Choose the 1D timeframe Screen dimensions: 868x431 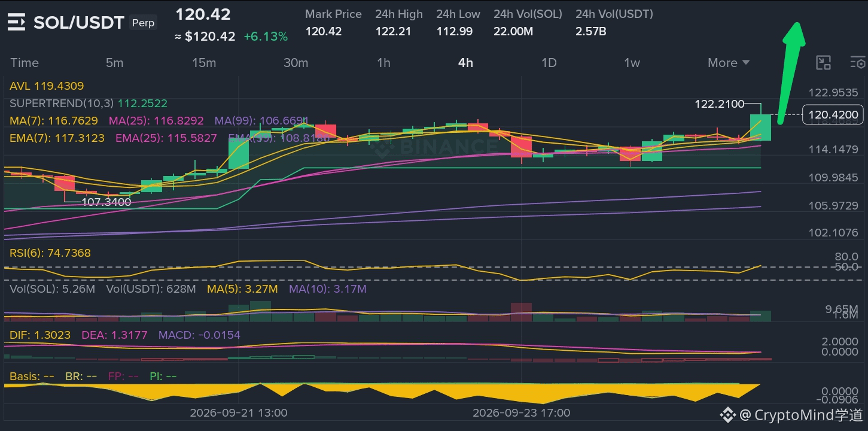pos(549,63)
